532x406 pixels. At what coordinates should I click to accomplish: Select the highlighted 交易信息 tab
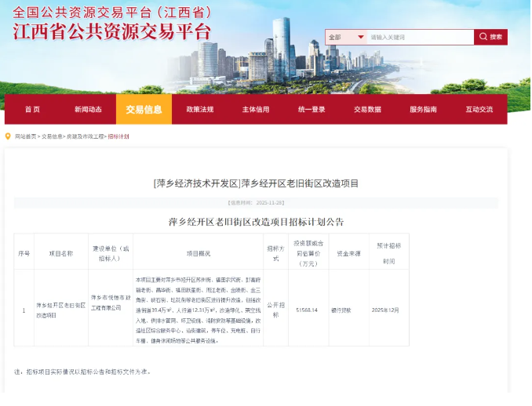pyautogui.click(x=144, y=110)
